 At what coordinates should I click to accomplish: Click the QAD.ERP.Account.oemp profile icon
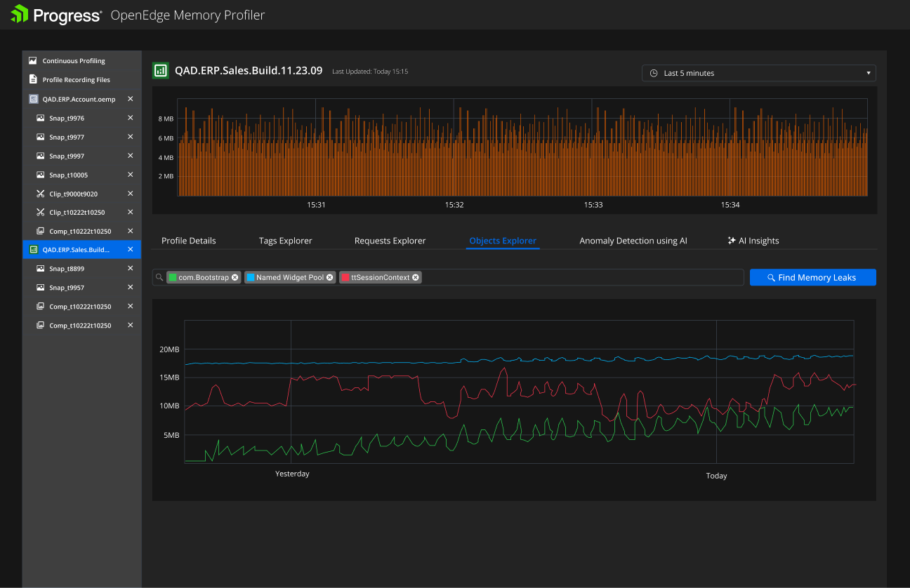[34, 99]
